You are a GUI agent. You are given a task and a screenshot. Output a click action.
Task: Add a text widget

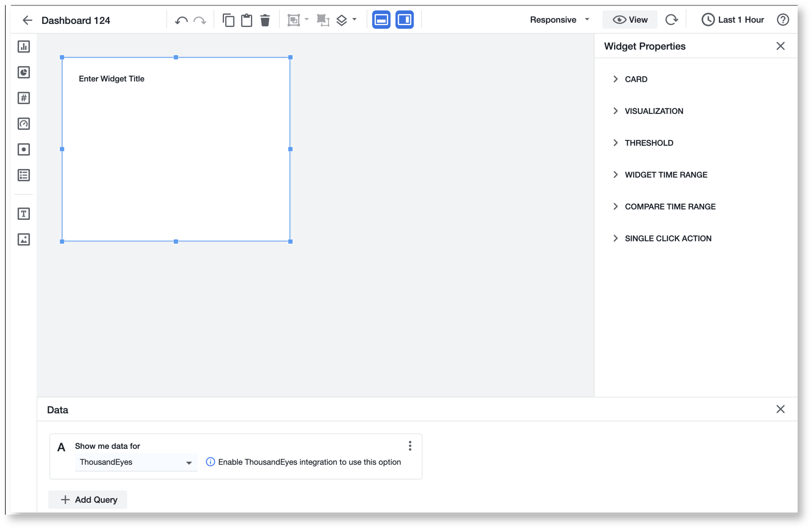[x=24, y=214]
